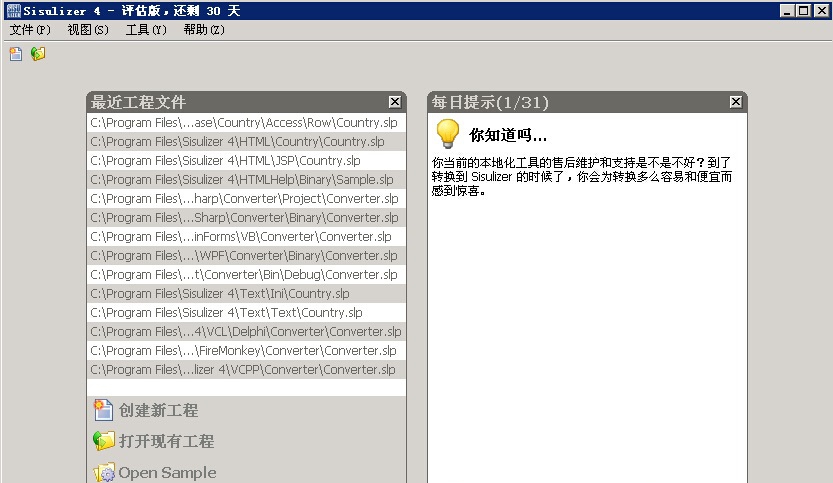The height and width of the screenshot is (483, 833).
Task: Open recent file inForms\VB\Converter\Converter.slp
Action: (246, 237)
